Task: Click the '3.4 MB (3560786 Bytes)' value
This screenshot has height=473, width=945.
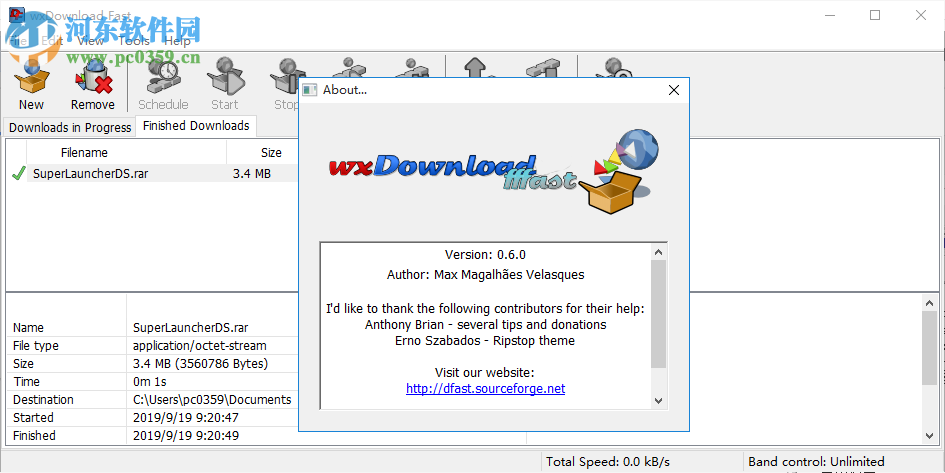Action: (201, 364)
